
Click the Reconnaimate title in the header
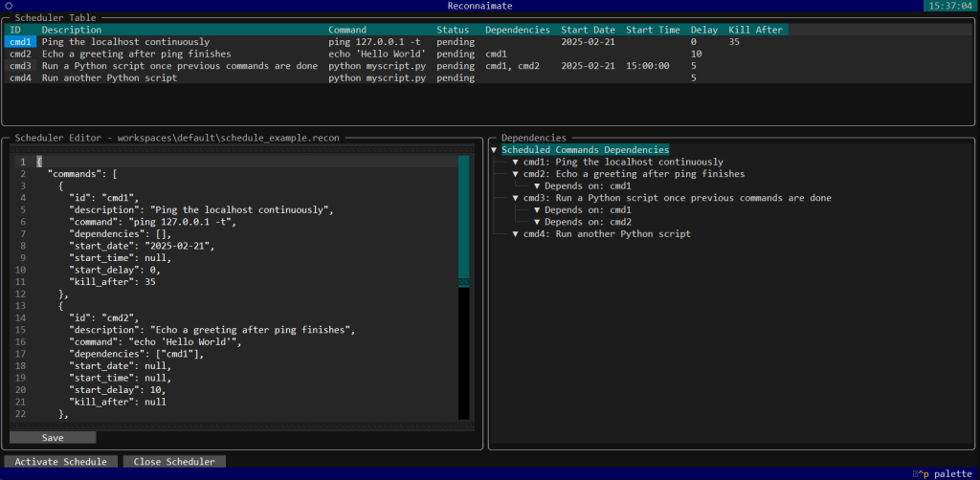[x=480, y=6]
